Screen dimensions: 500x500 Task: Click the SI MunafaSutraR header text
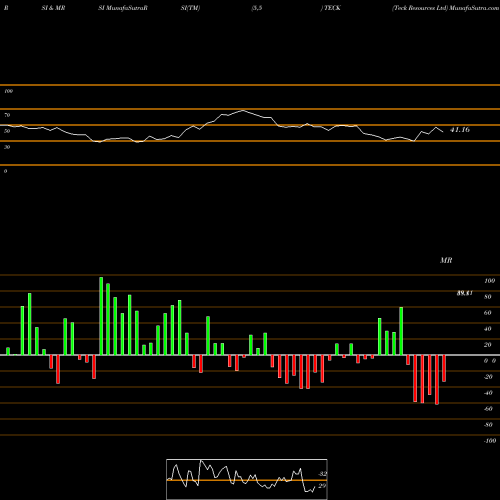[x=123, y=8]
